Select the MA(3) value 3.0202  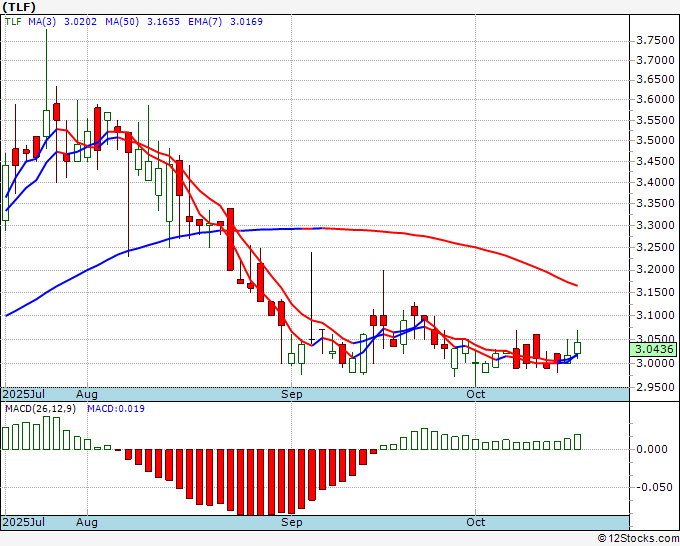(x=80, y=22)
